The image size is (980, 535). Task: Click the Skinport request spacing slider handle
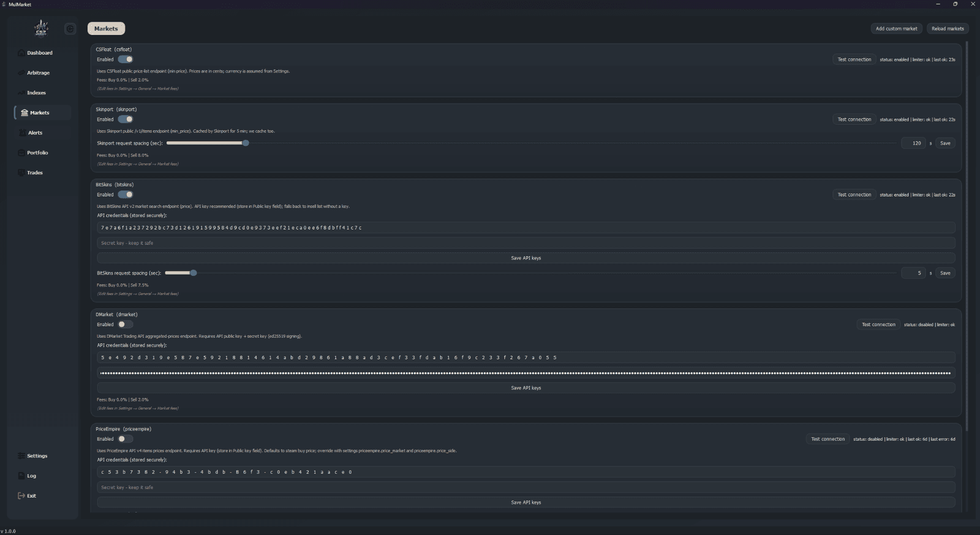pyautogui.click(x=246, y=143)
